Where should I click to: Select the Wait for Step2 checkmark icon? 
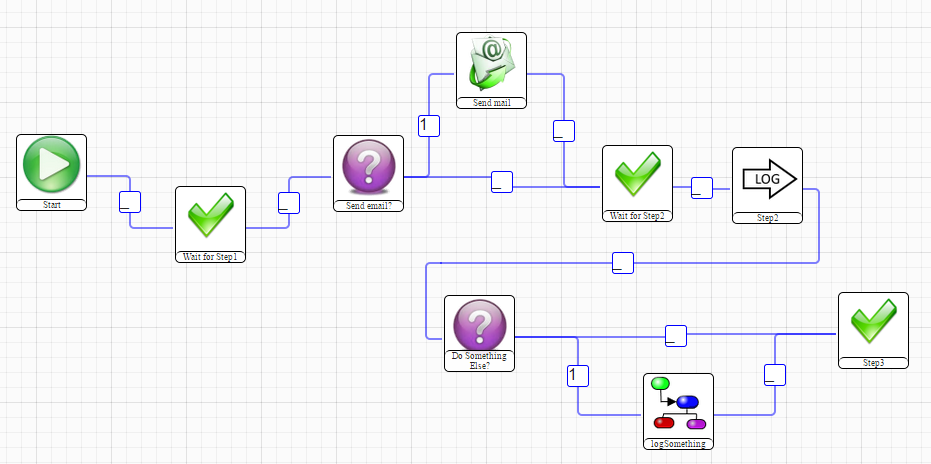[x=637, y=176]
